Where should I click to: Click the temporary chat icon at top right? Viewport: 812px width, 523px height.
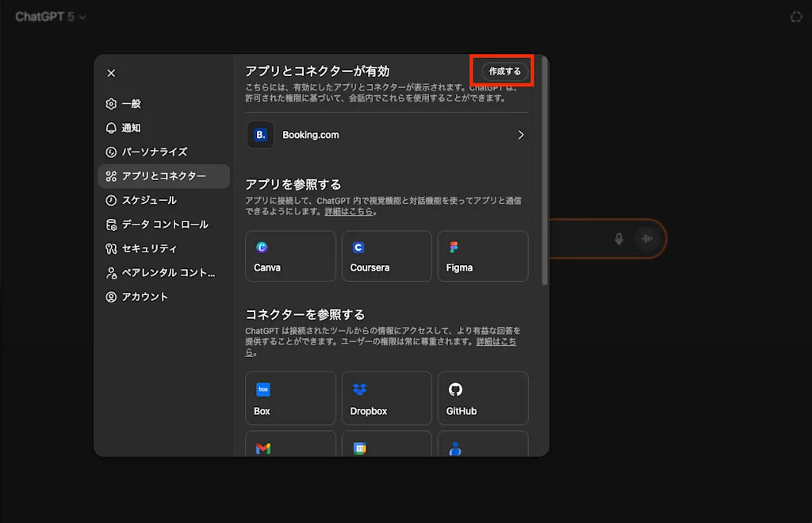pyautogui.click(x=796, y=17)
